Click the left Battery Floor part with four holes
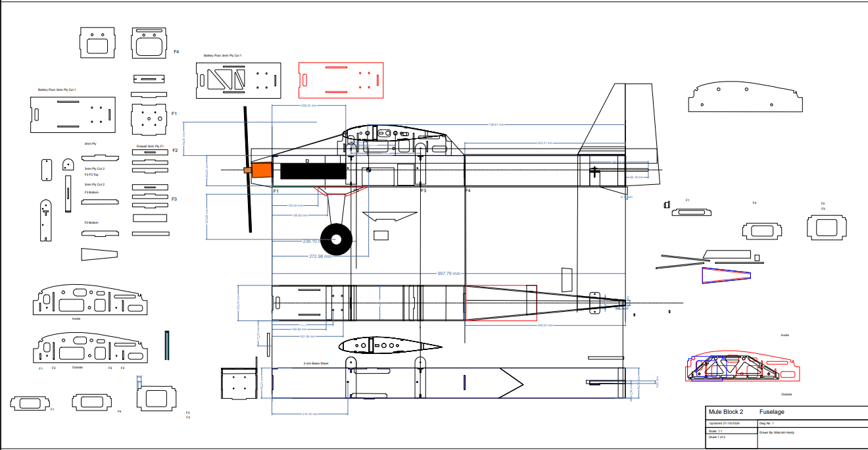This screenshot has width=868, height=450. point(72,114)
